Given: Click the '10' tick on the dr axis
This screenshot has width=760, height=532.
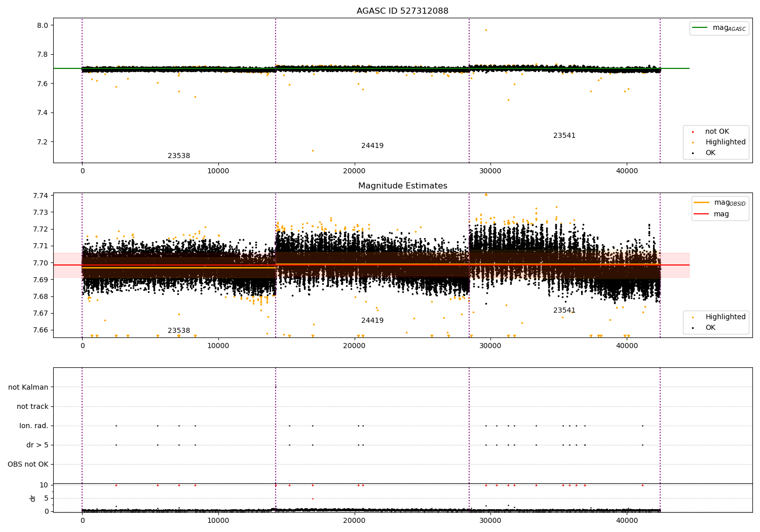Looking at the screenshot, I should 44,485.
